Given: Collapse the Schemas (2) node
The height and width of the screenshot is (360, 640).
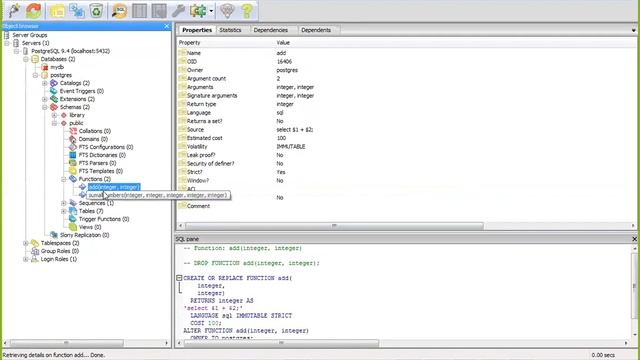Looking at the screenshot, I should (44, 107).
